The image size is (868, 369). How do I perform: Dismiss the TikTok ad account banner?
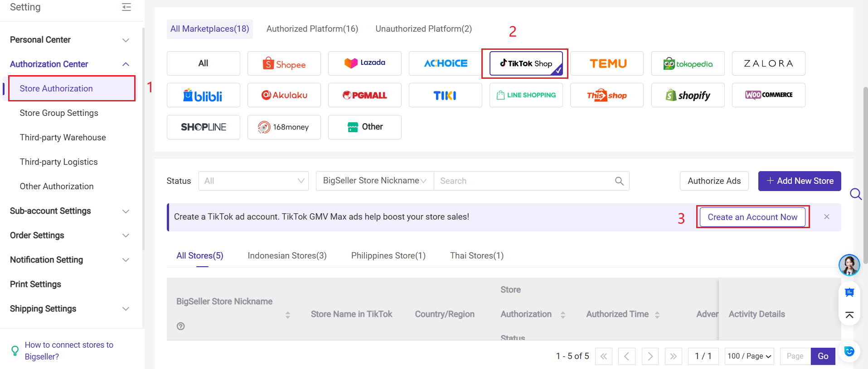(x=827, y=217)
